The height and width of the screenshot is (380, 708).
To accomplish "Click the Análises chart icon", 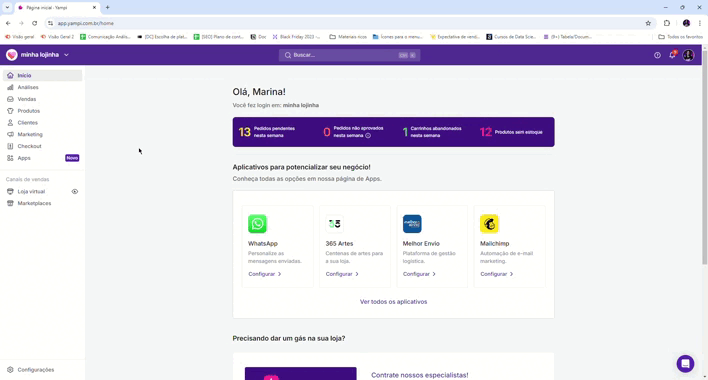I will (x=10, y=87).
